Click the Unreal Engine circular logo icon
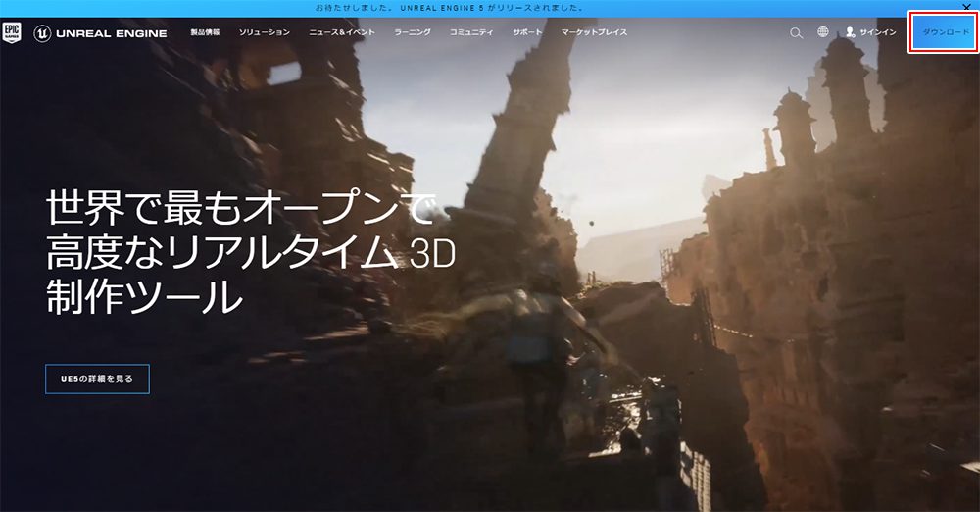This screenshot has width=980, height=512. point(42,33)
